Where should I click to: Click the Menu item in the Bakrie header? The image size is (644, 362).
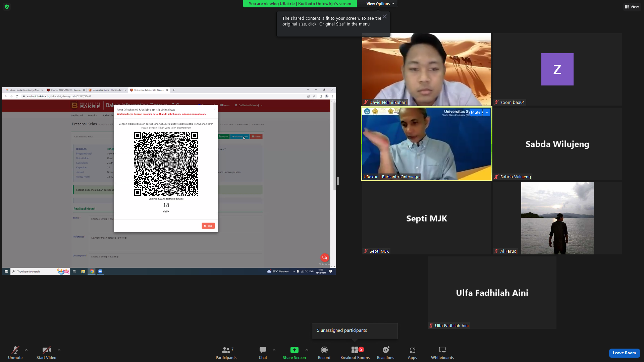pyautogui.click(x=225, y=105)
